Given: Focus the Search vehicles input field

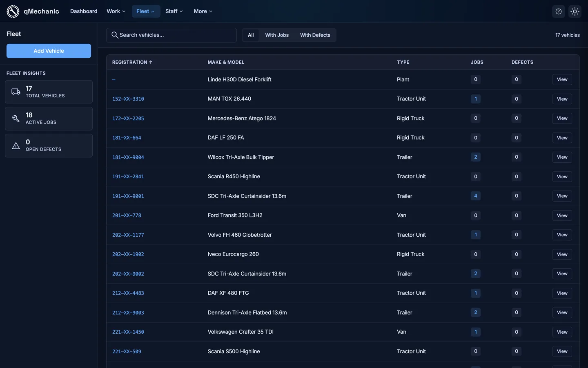Looking at the screenshot, I should pos(171,35).
